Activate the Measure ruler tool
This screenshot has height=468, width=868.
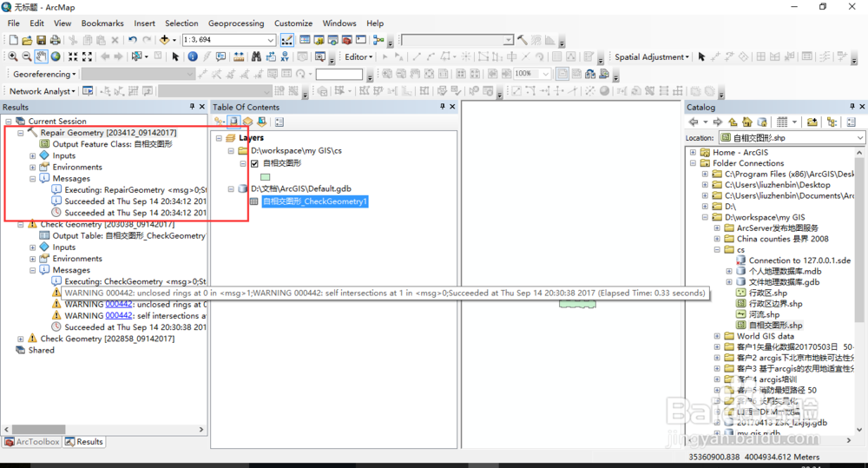tap(239, 56)
